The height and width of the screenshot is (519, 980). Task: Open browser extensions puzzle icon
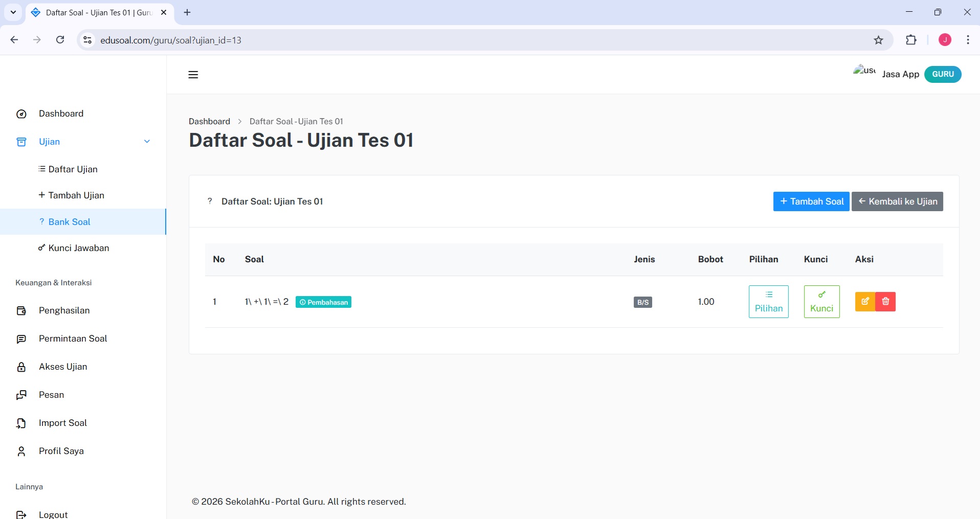coord(910,40)
